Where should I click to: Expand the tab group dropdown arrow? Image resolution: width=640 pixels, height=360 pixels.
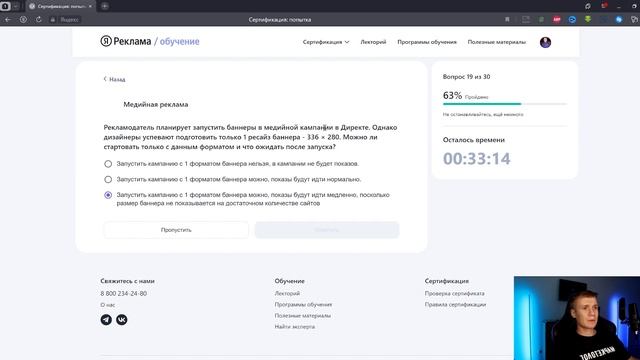[x=16, y=6]
